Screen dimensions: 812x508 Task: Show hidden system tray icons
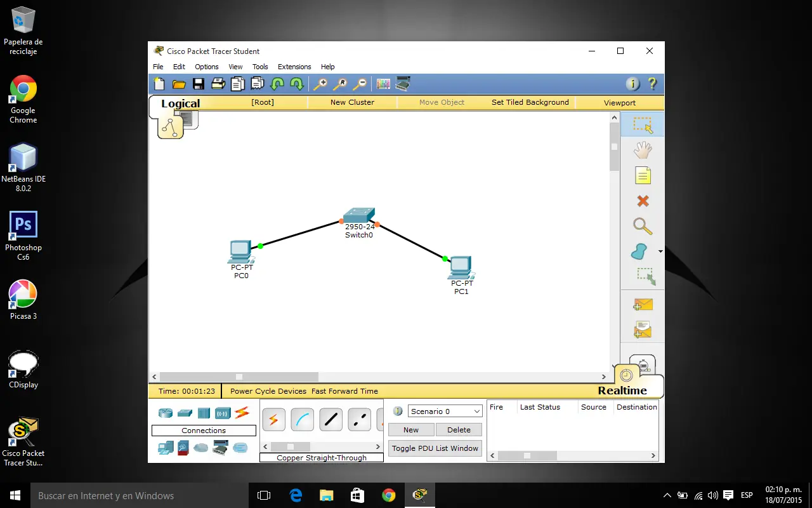point(667,495)
